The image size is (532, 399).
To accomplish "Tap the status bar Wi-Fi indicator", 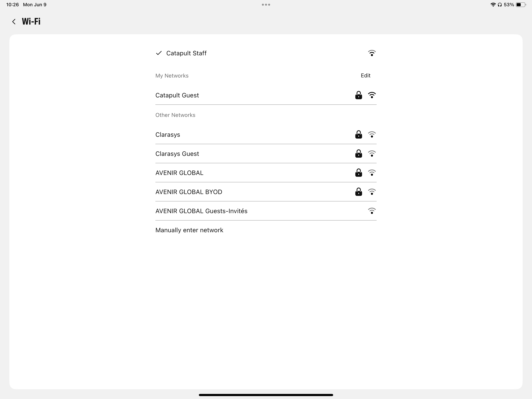I will click(x=493, y=4).
